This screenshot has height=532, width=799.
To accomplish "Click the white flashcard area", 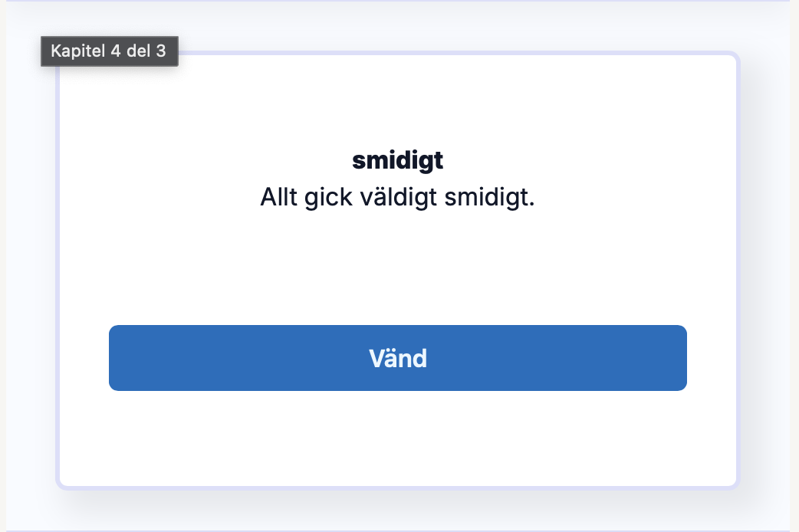I will click(397, 268).
